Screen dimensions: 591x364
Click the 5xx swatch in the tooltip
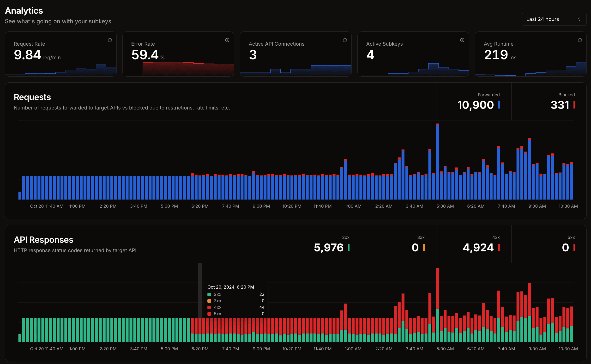click(x=209, y=314)
